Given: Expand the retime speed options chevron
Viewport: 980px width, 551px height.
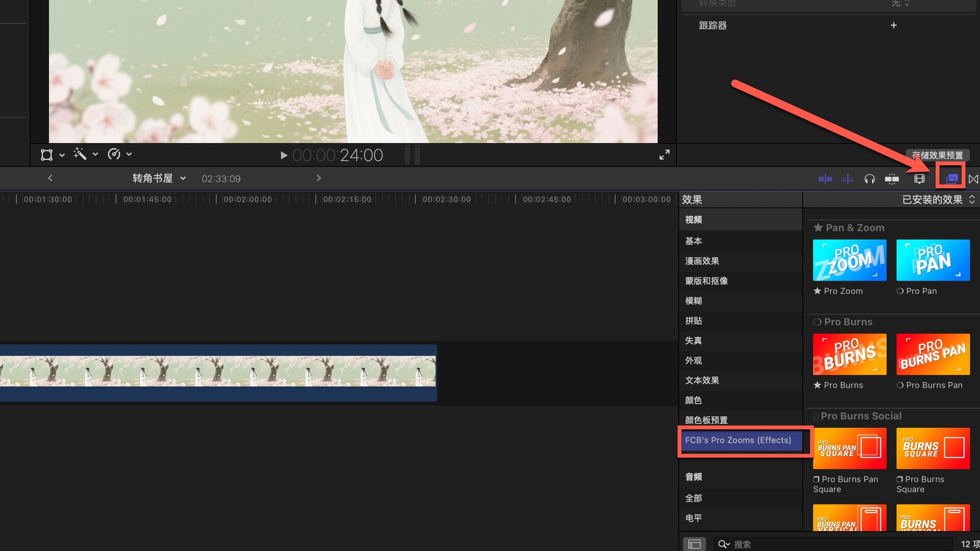Looking at the screenshot, I should (x=129, y=154).
